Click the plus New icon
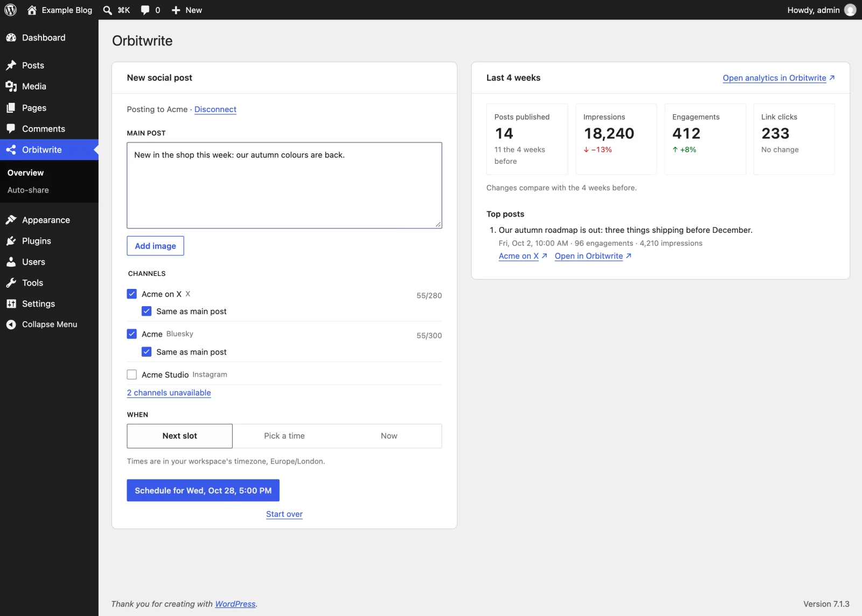The width and height of the screenshot is (862, 616). pyautogui.click(x=176, y=10)
